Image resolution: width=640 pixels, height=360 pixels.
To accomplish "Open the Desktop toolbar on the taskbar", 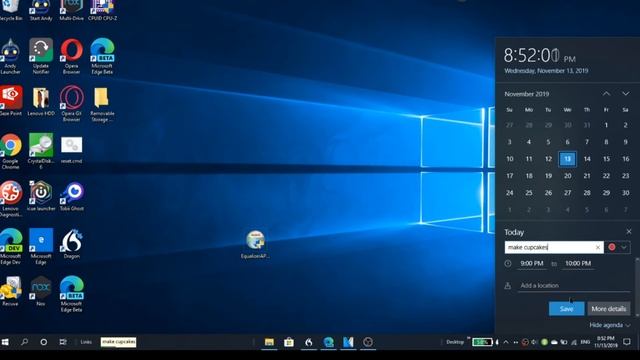I will (x=455, y=342).
